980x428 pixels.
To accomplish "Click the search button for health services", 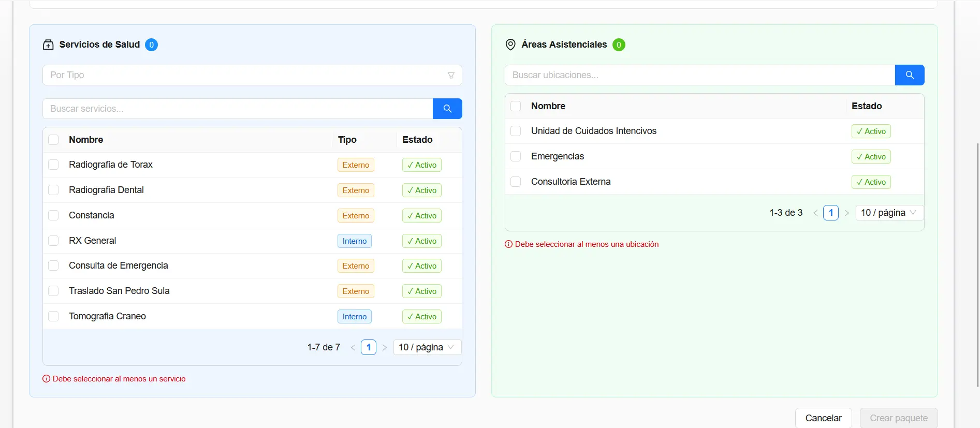I will (447, 109).
